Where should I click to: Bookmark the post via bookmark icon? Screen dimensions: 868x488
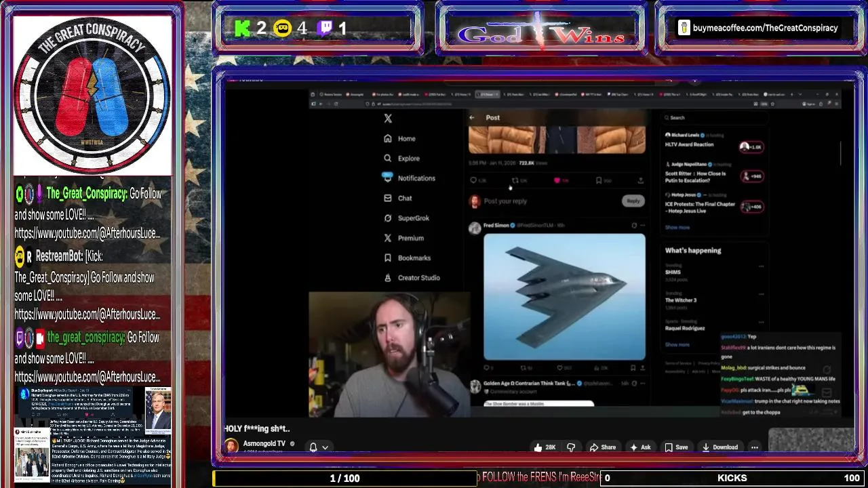(599, 180)
